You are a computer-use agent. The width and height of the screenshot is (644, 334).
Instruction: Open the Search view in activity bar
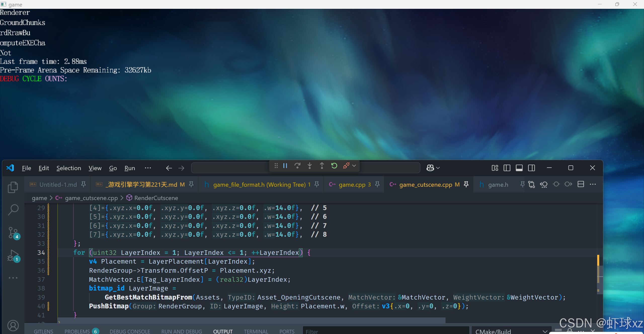coord(13,210)
